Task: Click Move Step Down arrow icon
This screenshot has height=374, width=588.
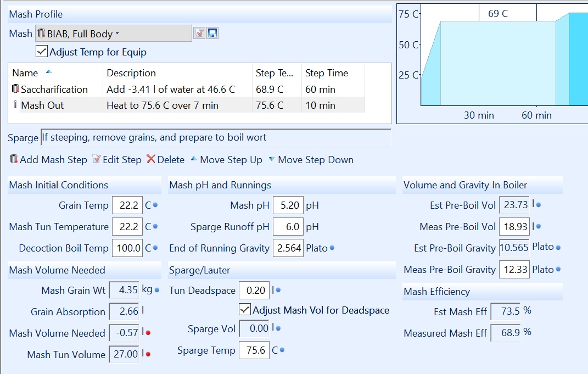Action: tap(272, 160)
